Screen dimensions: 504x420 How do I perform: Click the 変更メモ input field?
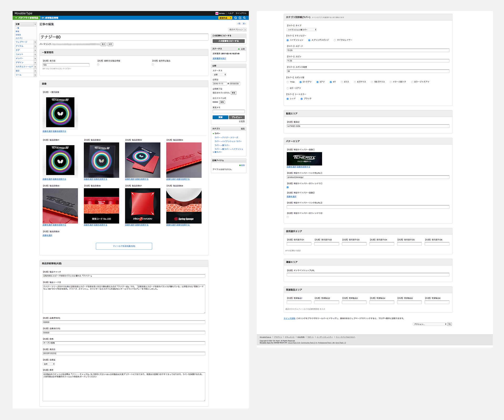tap(229, 111)
